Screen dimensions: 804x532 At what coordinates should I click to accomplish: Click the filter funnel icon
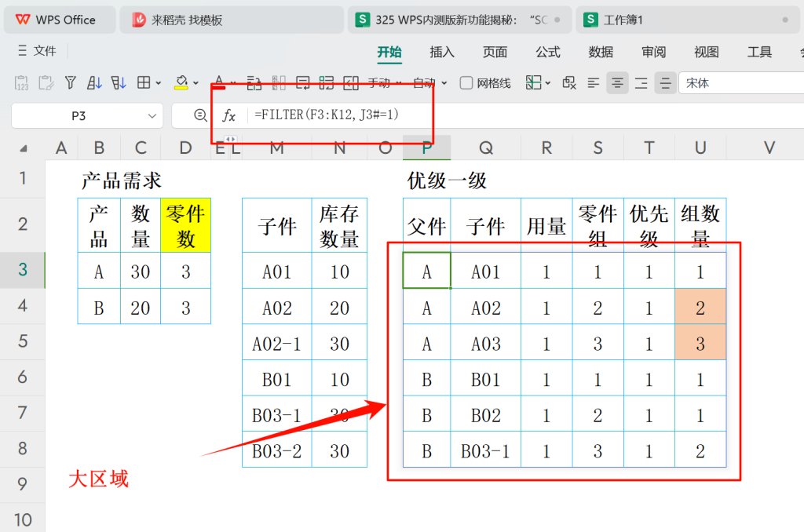(70, 82)
